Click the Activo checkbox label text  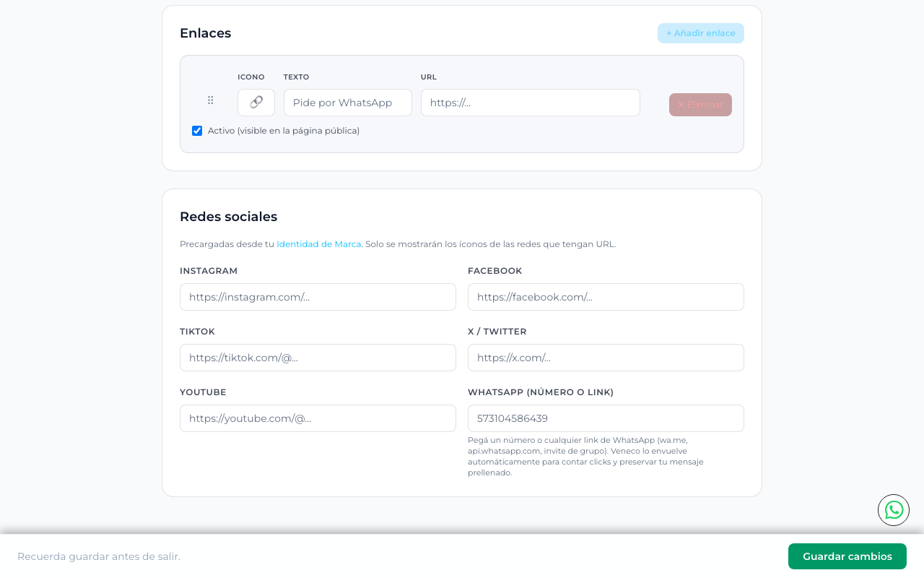tap(284, 131)
